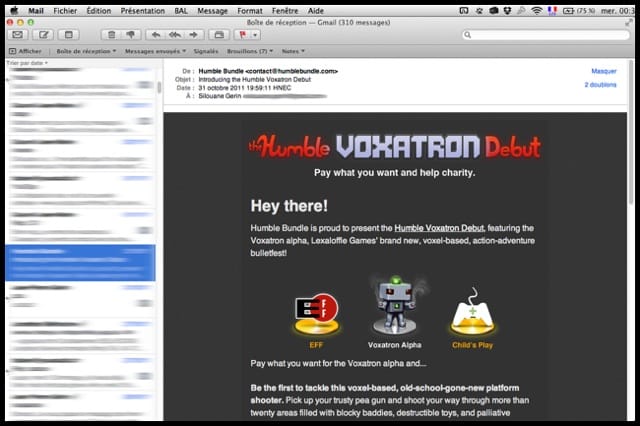Image resolution: width=640 pixels, height=426 pixels.
Task: Click the Child's Play controller icon
Action: pos(472,312)
